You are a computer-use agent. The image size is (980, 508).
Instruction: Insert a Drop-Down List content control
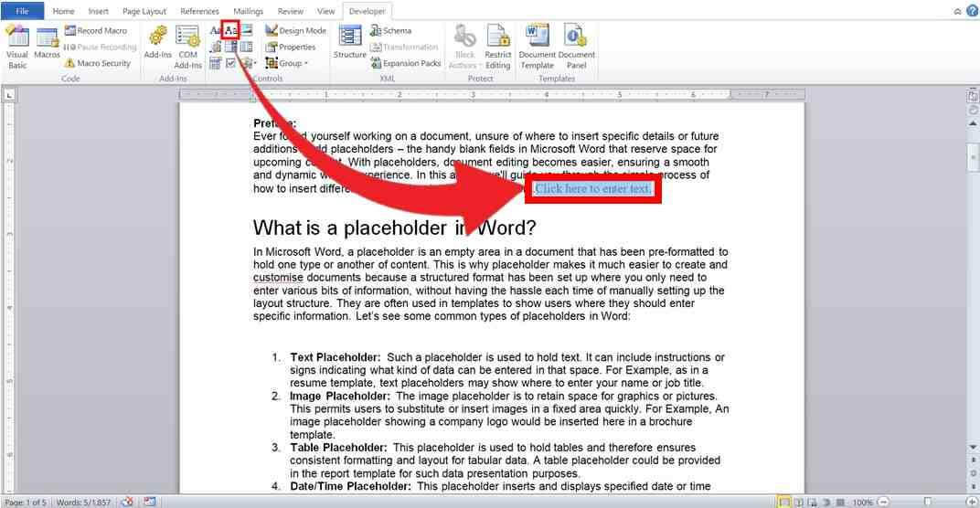(x=247, y=47)
